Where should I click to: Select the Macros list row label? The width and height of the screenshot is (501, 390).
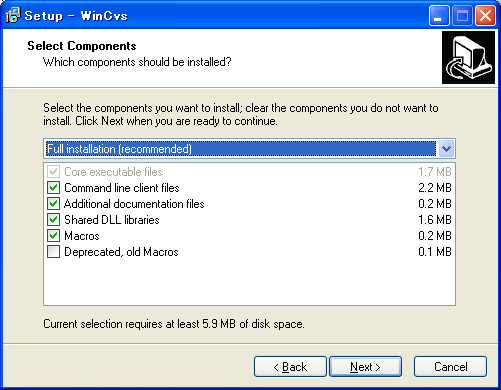point(82,236)
